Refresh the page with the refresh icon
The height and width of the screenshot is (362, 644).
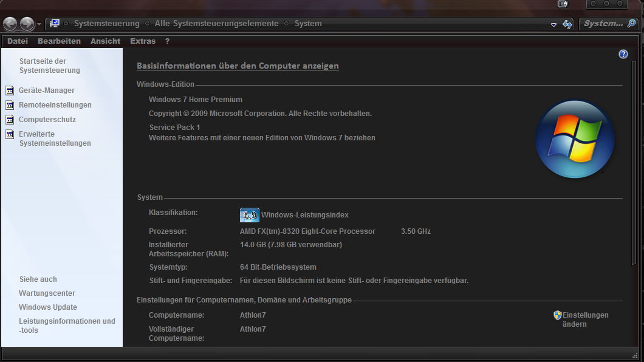567,24
